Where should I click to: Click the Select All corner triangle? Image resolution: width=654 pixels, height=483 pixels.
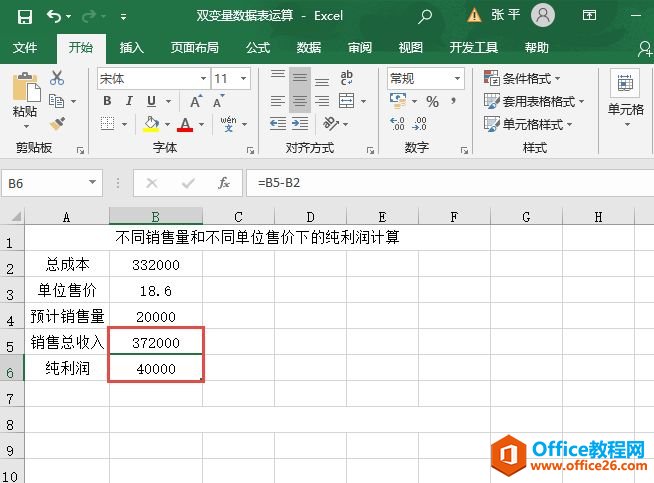pos(15,216)
